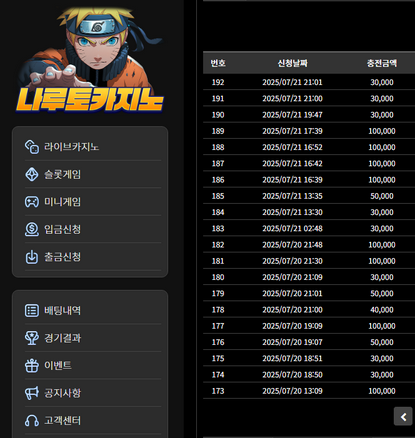The image size is (415, 438).
Task: Open the 슬롯게임 menu
Action: 63,174
